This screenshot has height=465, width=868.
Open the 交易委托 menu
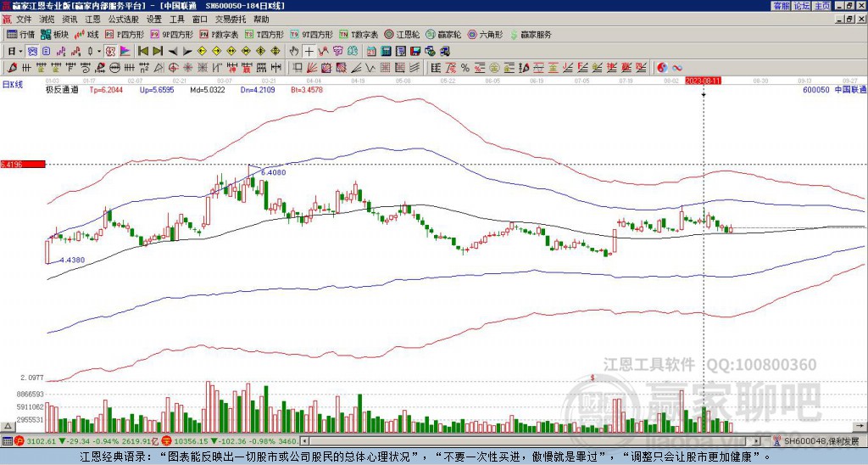pos(231,20)
